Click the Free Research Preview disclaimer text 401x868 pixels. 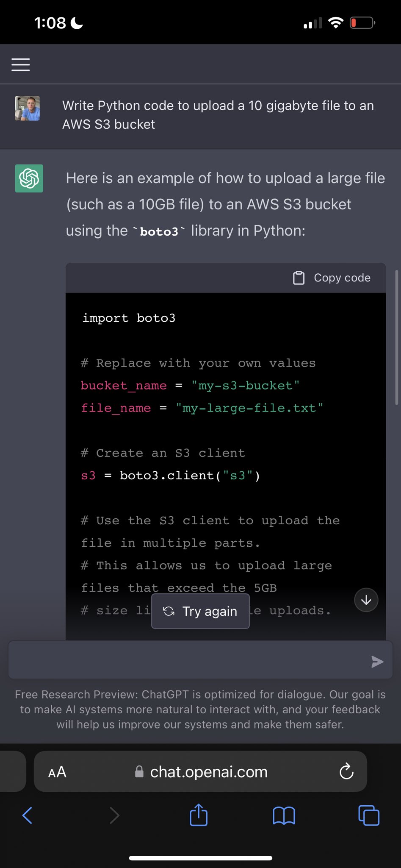click(x=200, y=709)
